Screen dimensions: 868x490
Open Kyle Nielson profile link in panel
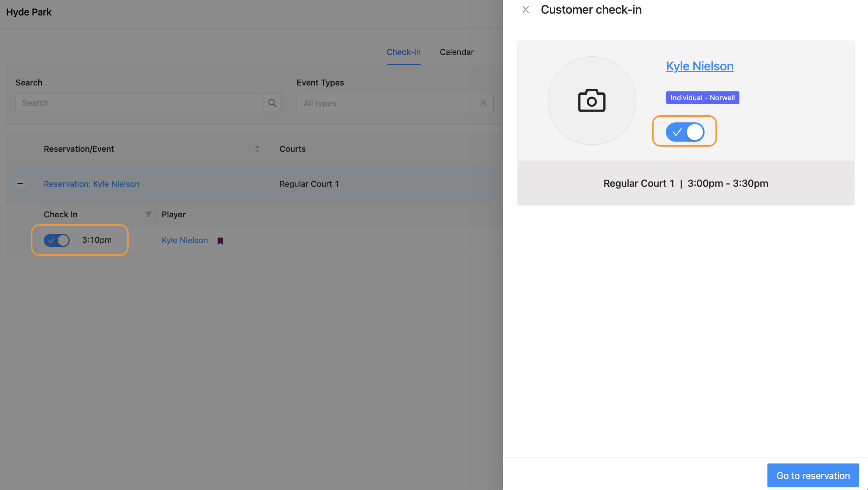699,66
